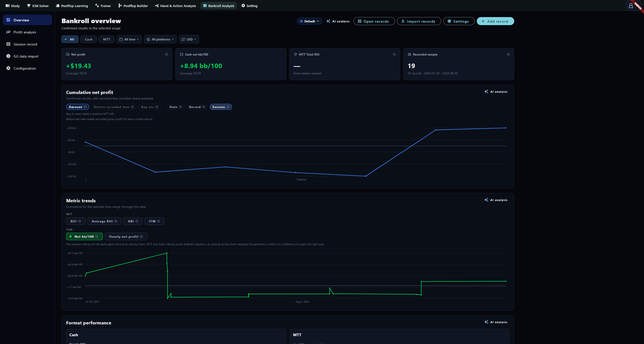Open Session record in sidebar
This screenshot has height=344, width=644.
click(x=27, y=44)
